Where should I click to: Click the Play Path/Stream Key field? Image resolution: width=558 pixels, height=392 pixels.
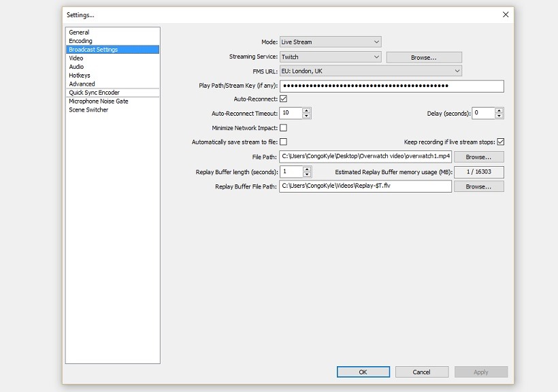pos(391,86)
